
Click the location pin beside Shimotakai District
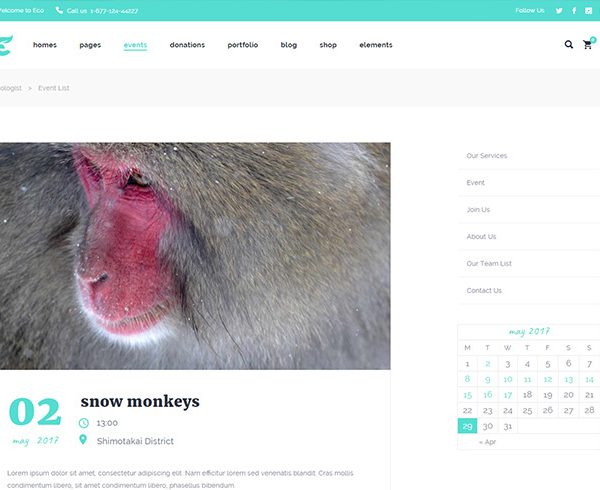click(x=83, y=440)
